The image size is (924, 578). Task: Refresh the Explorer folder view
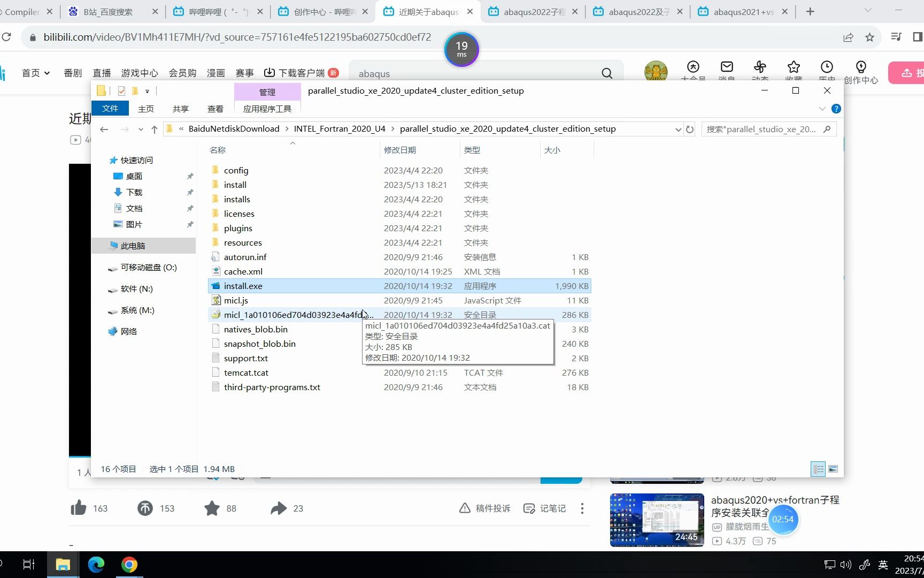(x=690, y=129)
